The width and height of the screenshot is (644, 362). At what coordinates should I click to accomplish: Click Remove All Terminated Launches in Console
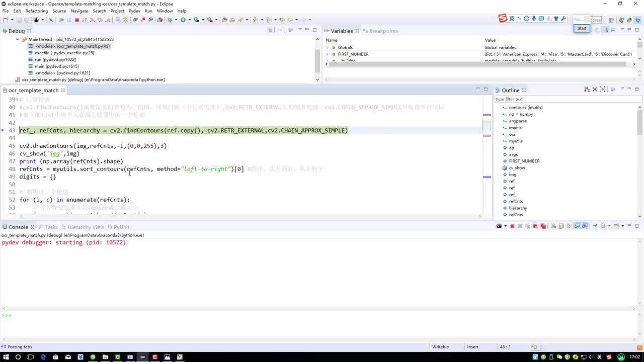pyautogui.click(x=528, y=226)
